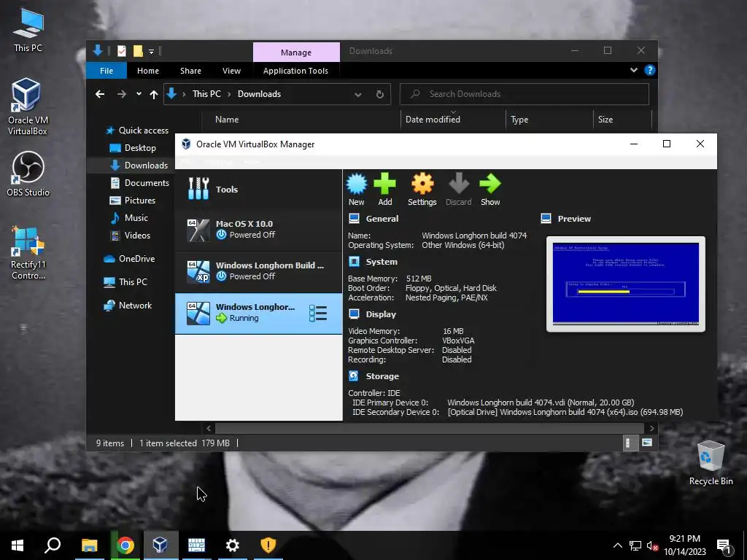Click the muted volume tray icon

coord(652,545)
